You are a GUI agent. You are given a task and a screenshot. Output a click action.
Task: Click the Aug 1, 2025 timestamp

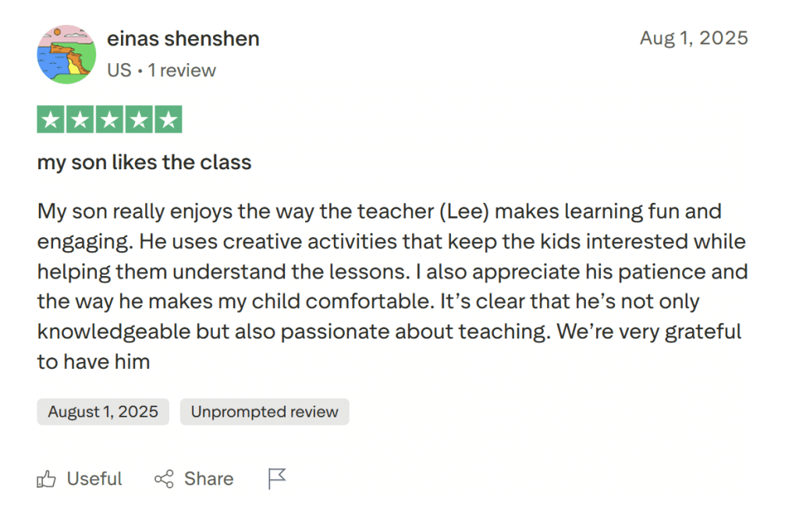694,37
